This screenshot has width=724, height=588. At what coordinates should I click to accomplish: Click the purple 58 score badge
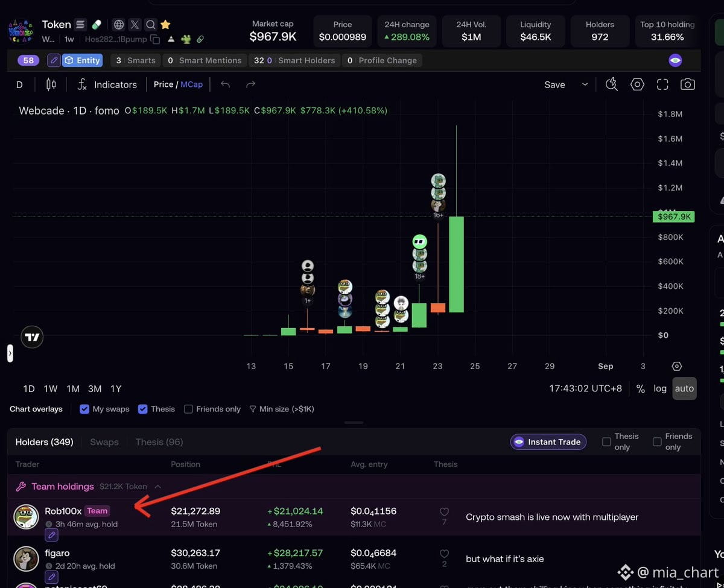(x=28, y=60)
